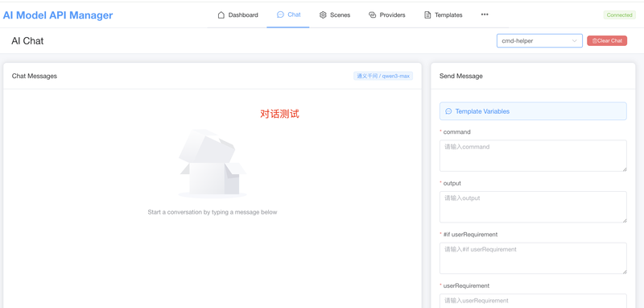The height and width of the screenshot is (308, 644).
Task: Click the Chat bubble icon in navigation
Action: [x=280, y=15]
